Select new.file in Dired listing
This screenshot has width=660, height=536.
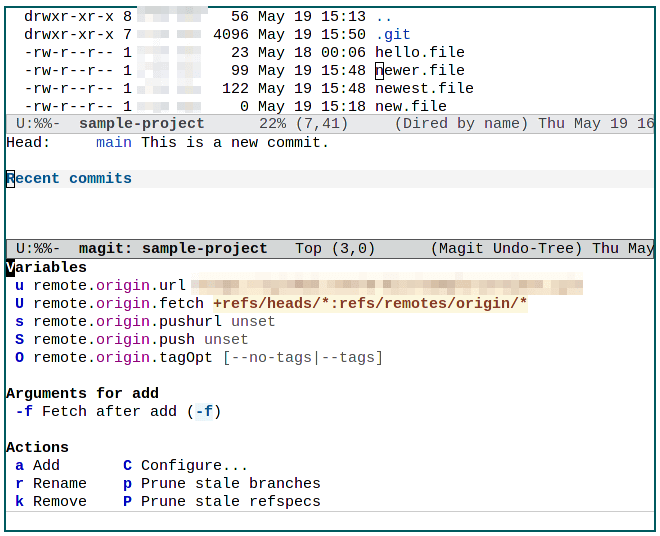(x=411, y=106)
